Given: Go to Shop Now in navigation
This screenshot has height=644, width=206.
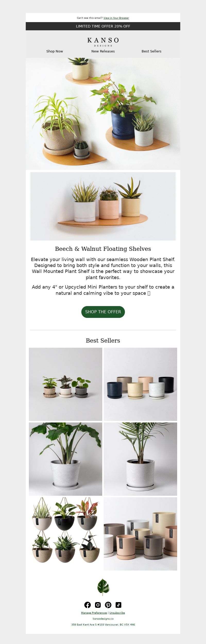Looking at the screenshot, I should click(55, 51).
